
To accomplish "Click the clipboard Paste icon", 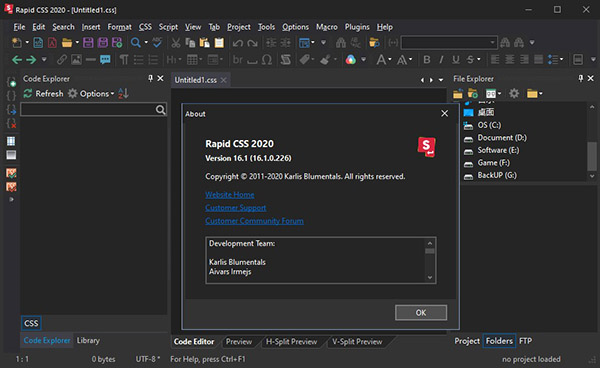I will point(204,42).
